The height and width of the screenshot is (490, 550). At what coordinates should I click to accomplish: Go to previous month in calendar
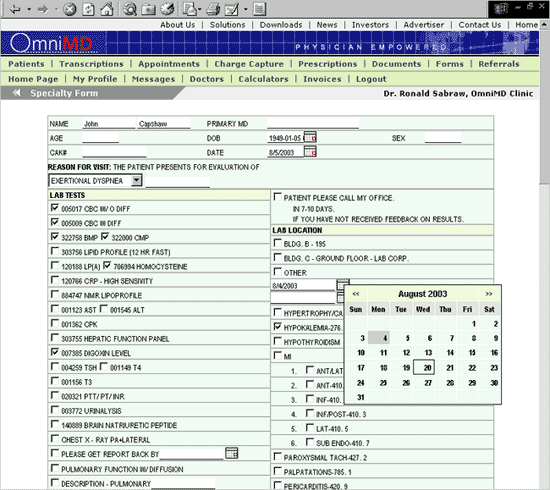coord(356,294)
